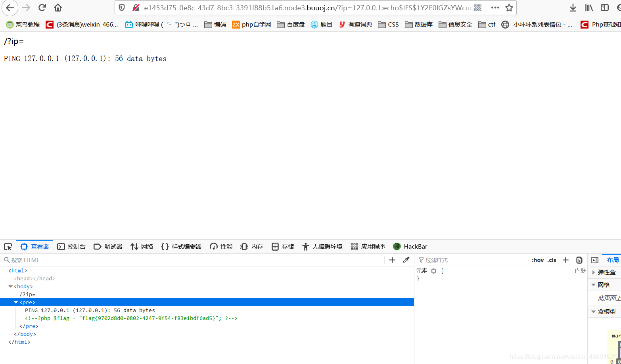Switch to the 应用程序 application tab
621x364 pixels.
point(368,247)
